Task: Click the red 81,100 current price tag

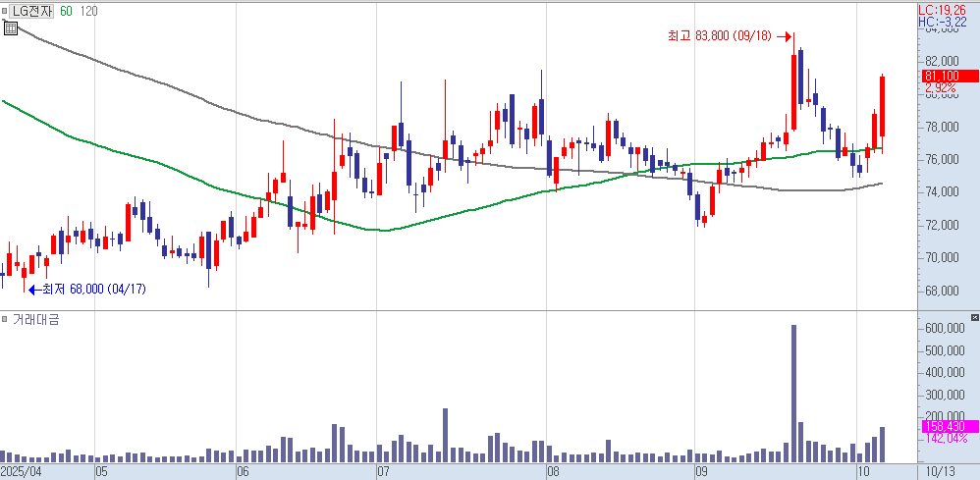Action: click(941, 76)
